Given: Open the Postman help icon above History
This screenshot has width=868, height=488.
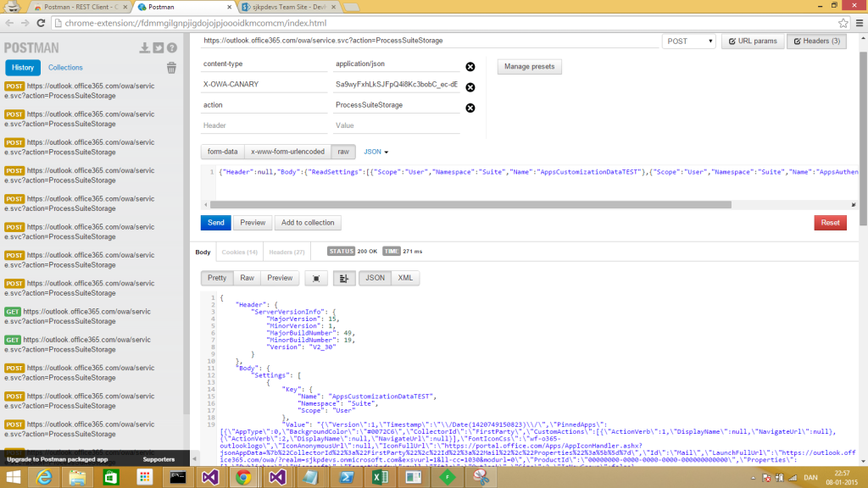Looking at the screenshot, I should click(x=171, y=48).
